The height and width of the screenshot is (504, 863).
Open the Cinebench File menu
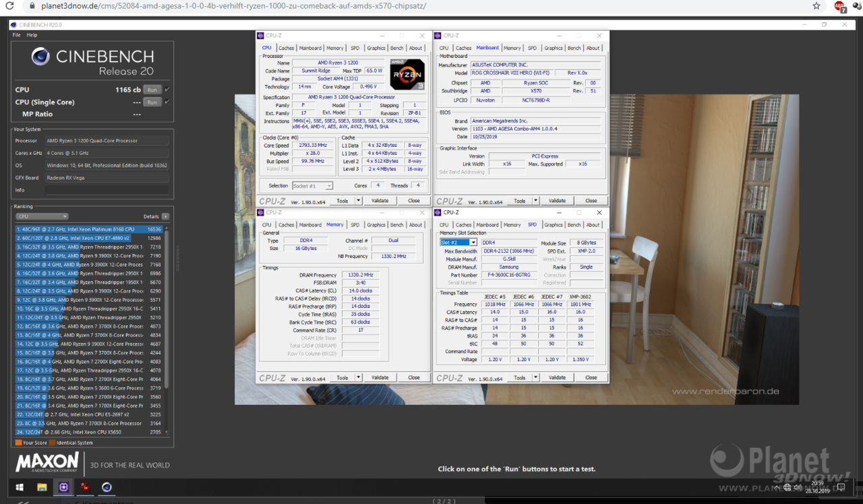(17, 35)
